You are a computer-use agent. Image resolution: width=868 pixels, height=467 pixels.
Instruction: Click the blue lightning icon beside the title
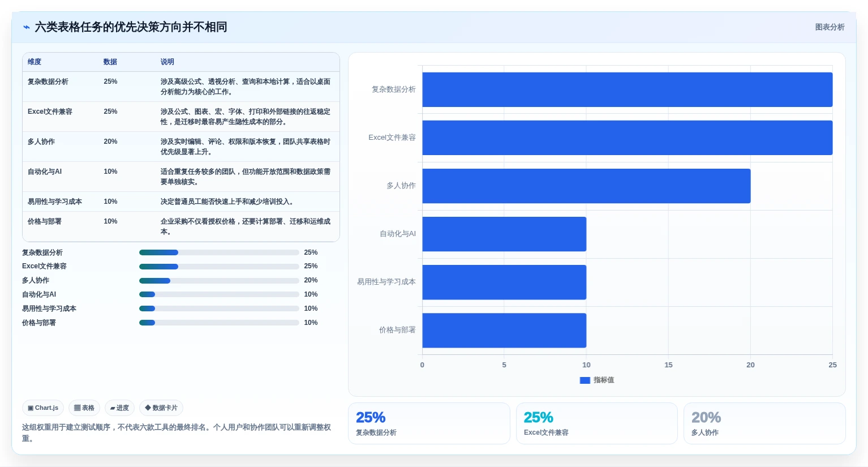click(x=26, y=27)
